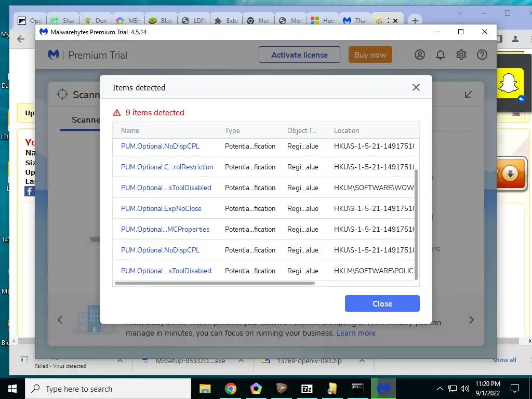Click the Scanner crosshair icon
The image size is (532, 399).
coord(62,94)
